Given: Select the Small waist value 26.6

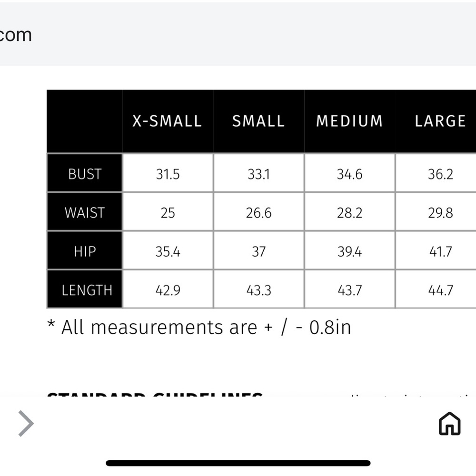Looking at the screenshot, I should point(258,213).
